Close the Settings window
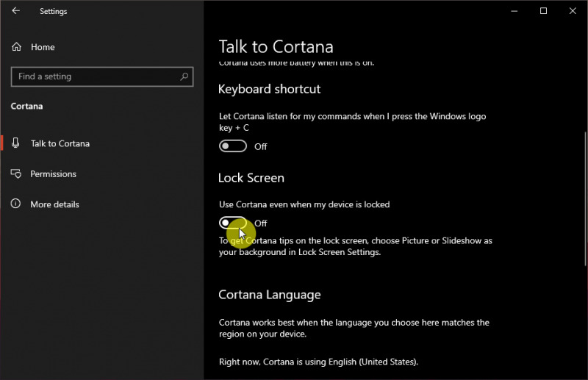588x380 pixels. pyautogui.click(x=573, y=11)
